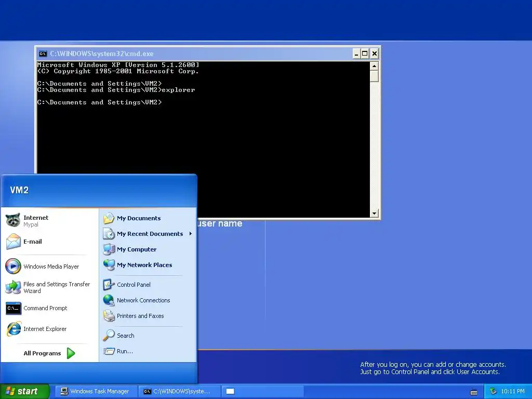The width and height of the screenshot is (532, 399).
Task: Click the blank white taskbar button
Action: pos(262,391)
